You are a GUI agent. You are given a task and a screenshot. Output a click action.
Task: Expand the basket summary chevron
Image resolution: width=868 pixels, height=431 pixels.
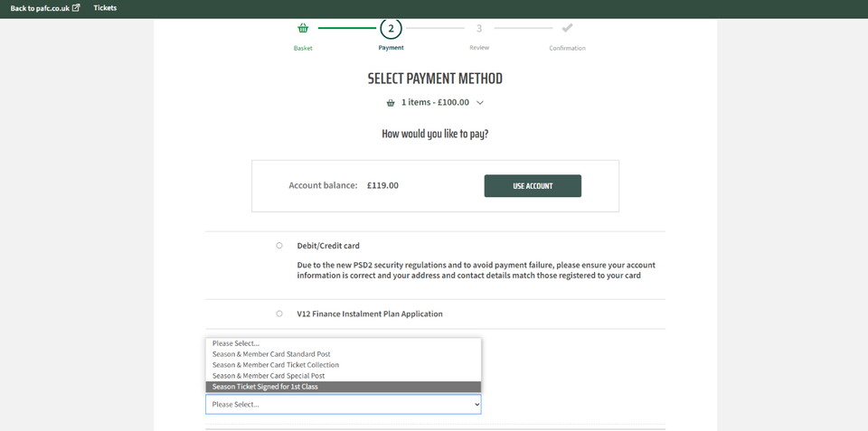[480, 103]
